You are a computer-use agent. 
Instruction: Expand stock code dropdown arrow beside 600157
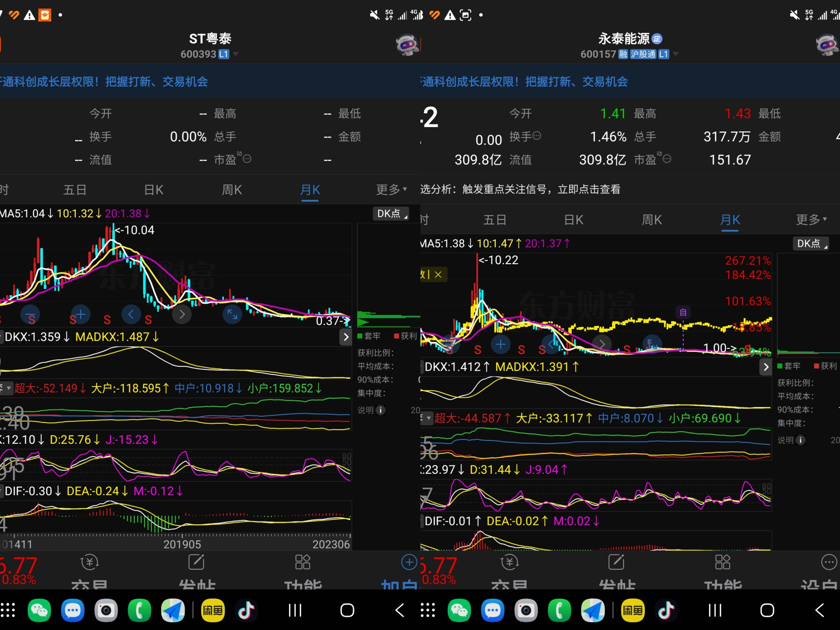point(676,54)
